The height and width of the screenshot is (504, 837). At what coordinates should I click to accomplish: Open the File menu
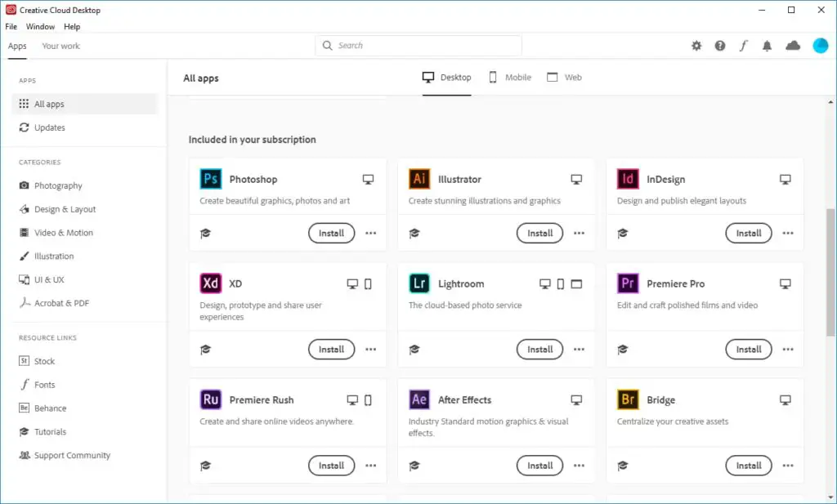[x=11, y=26]
